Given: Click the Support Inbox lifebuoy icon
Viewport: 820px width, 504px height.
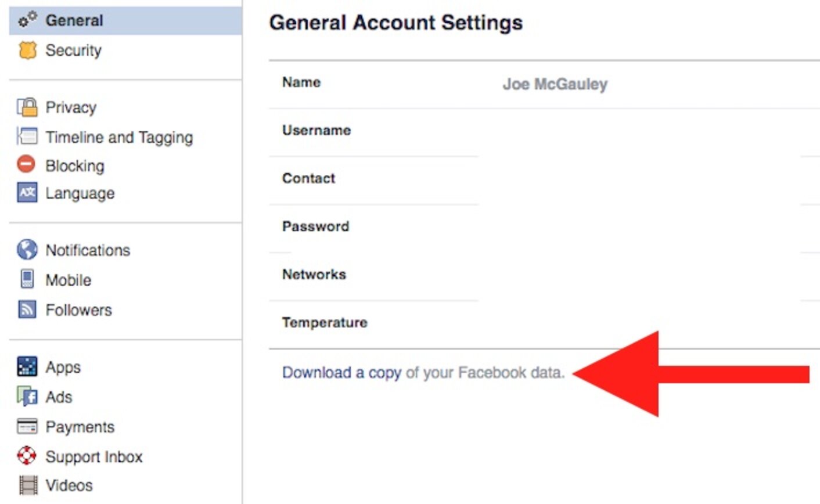Looking at the screenshot, I should (x=25, y=456).
